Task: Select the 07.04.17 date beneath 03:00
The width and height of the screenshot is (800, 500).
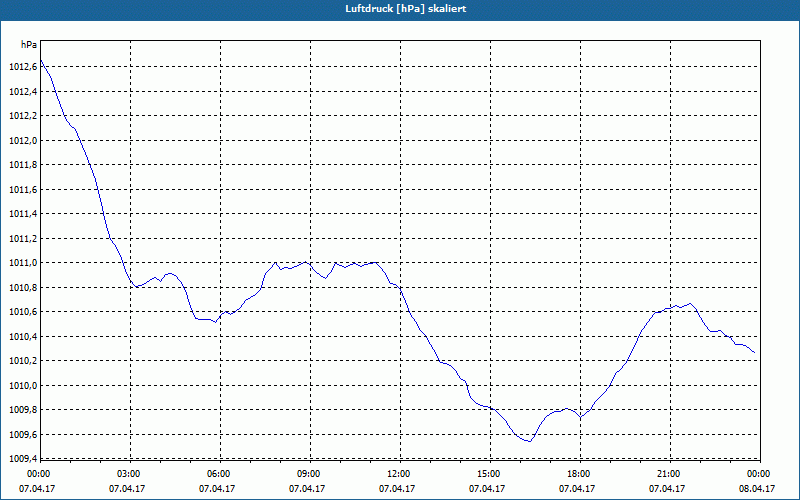Action: (127, 489)
